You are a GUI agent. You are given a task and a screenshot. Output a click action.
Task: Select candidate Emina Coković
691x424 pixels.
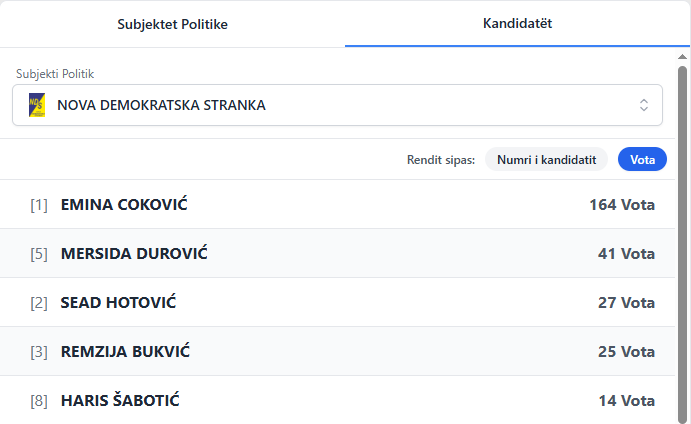click(x=124, y=205)
